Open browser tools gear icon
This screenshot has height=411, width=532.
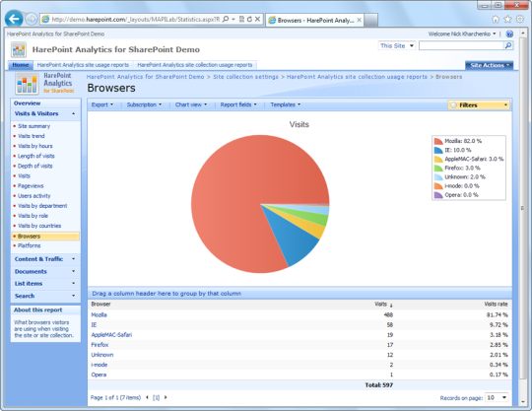coord(520,20)
